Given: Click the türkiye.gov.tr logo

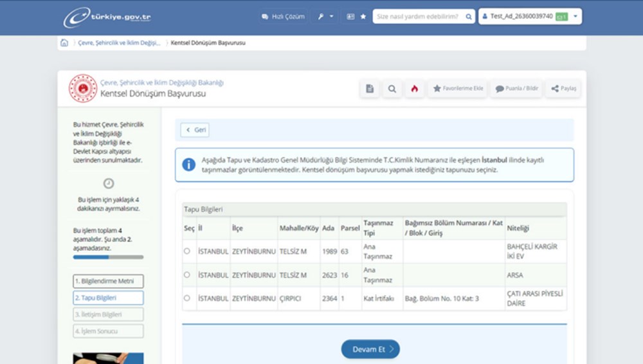Looking at the screenshot, I should click(x=107, y=17).
